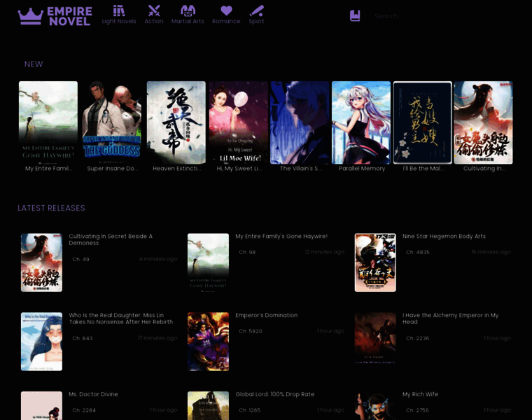Open chapter Ch. 1265 link
Image resolution: width=532 pixels, height=420 pixels.
pos(250,410)
